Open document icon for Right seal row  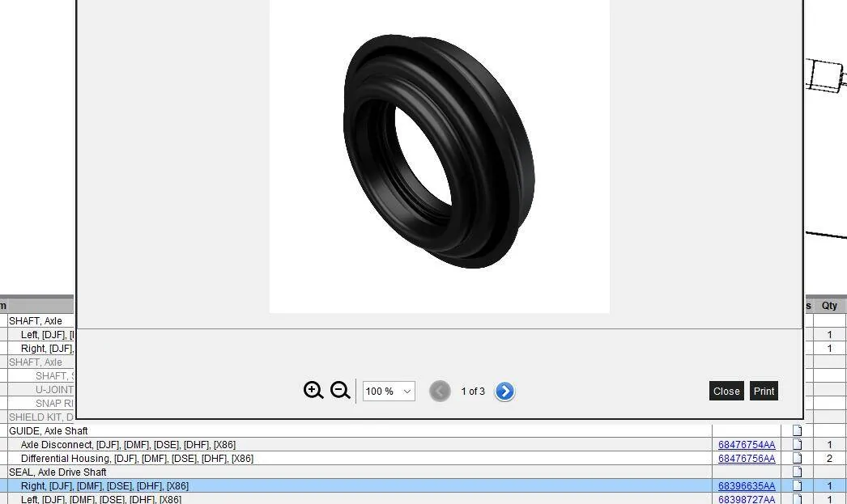point(798,486)
